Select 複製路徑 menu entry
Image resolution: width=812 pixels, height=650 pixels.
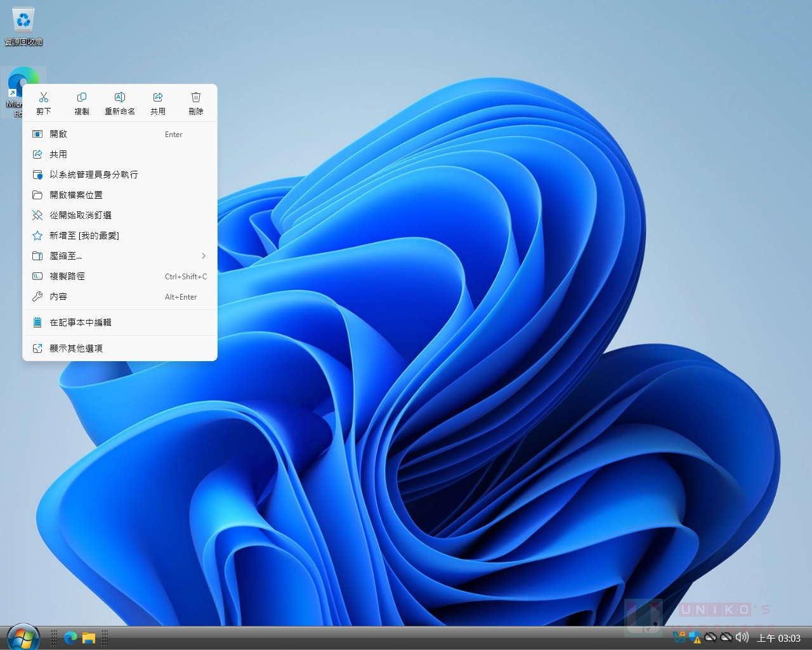pyautogui.click(x=120, y=276)
